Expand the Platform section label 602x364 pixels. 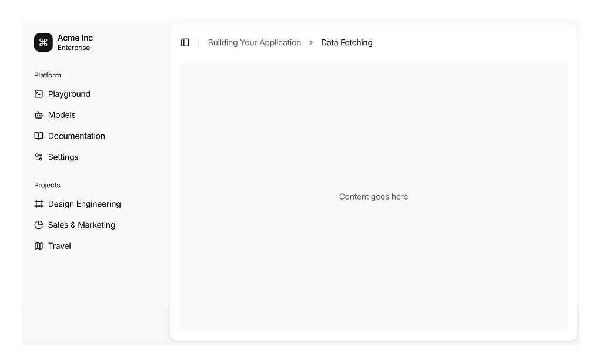[48, 75]
